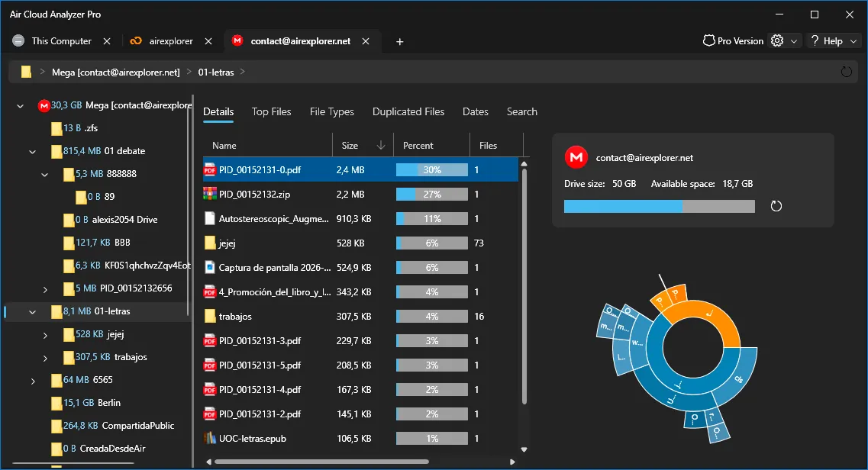
Task: Click the PDF icon of 4_Promoción_del_libro
Action: click(210, 292)
